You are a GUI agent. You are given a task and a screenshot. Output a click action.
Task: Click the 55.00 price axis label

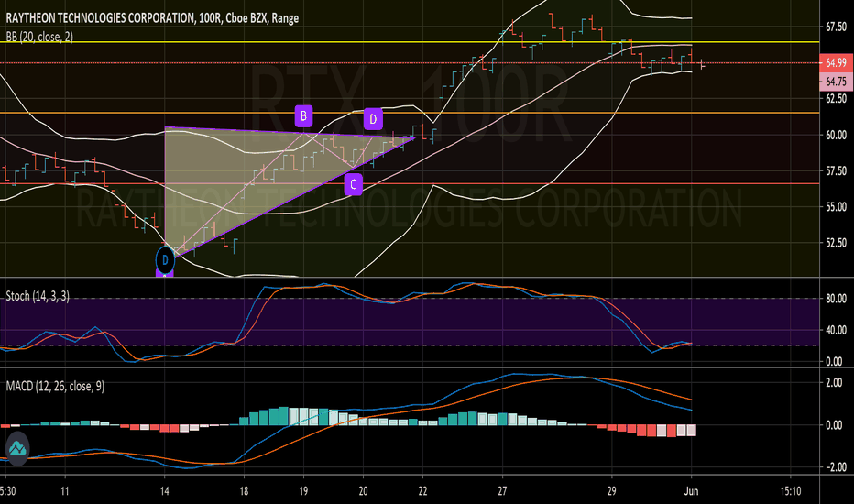coord(836,207)
